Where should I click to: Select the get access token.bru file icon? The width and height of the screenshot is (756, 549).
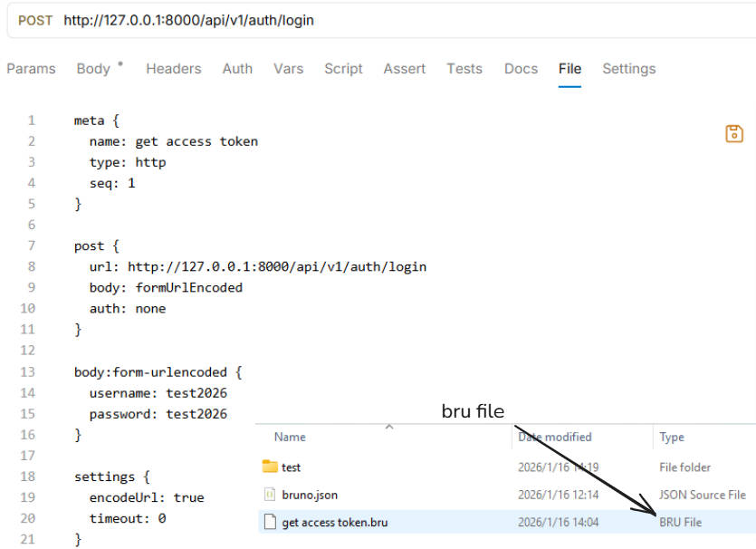[270, 522]
